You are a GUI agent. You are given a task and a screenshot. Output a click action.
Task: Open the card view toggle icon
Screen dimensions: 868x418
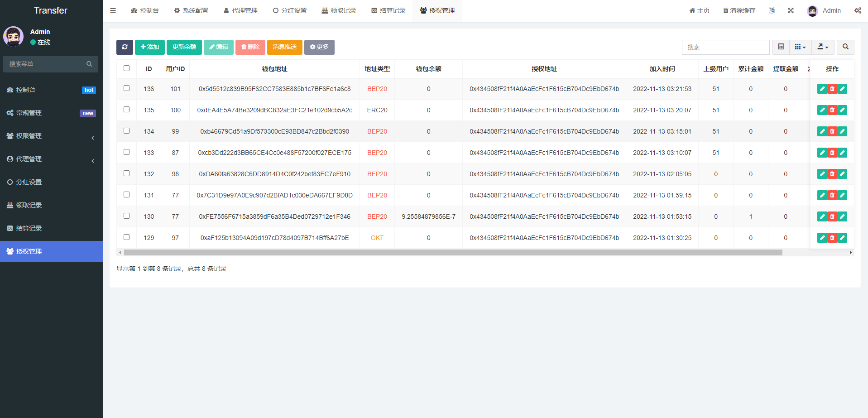pos(780,47)
